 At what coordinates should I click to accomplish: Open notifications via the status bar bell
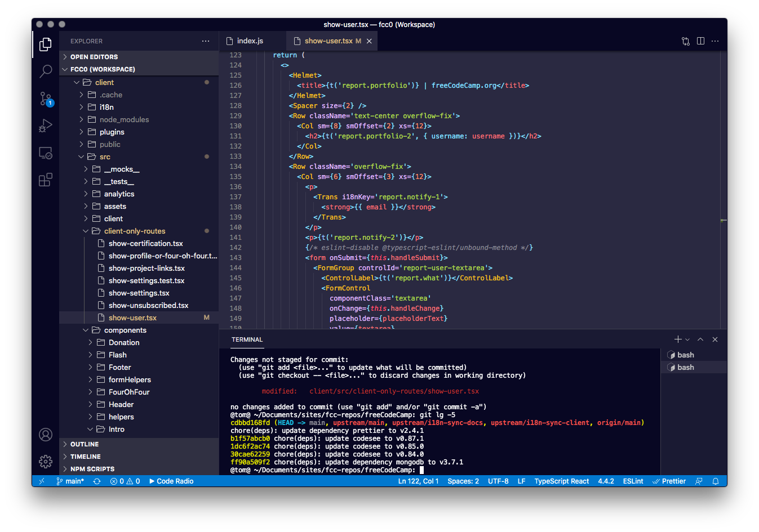pyautogui.click(x=714, y=481)
